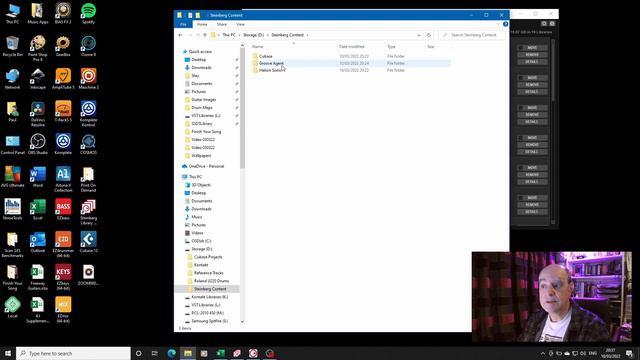Switch to the View ribbon tab

pyautogui.click(x=240, y=24)
